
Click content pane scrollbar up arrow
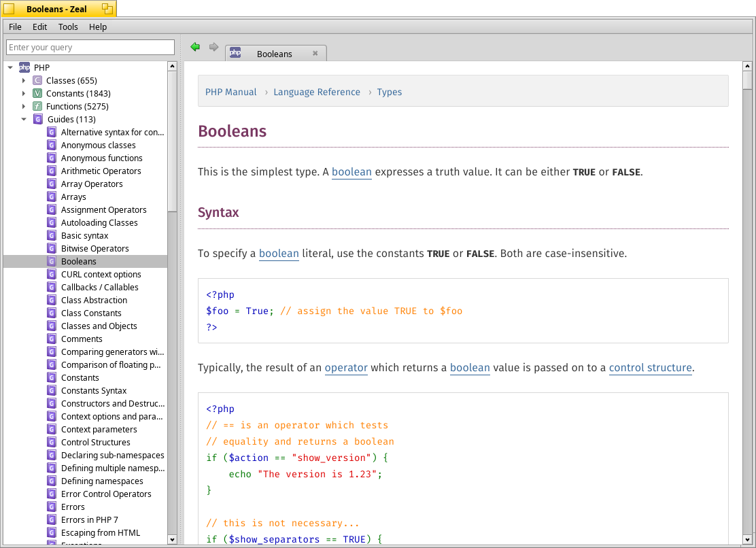(x=747, y=66)
